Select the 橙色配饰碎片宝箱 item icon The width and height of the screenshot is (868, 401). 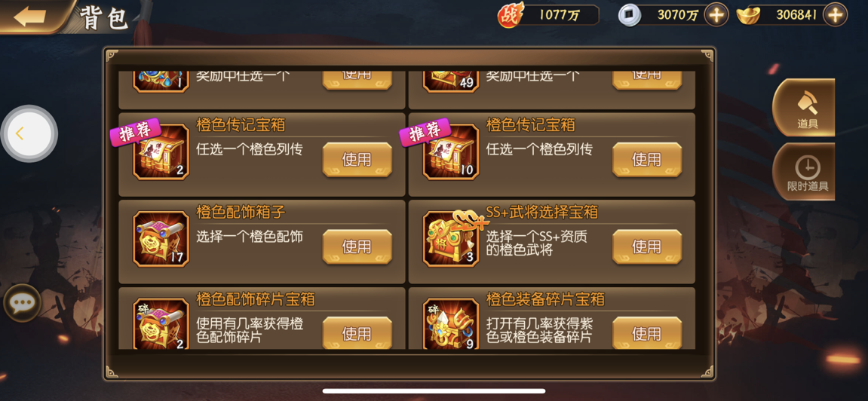click(x=161, y=324)
